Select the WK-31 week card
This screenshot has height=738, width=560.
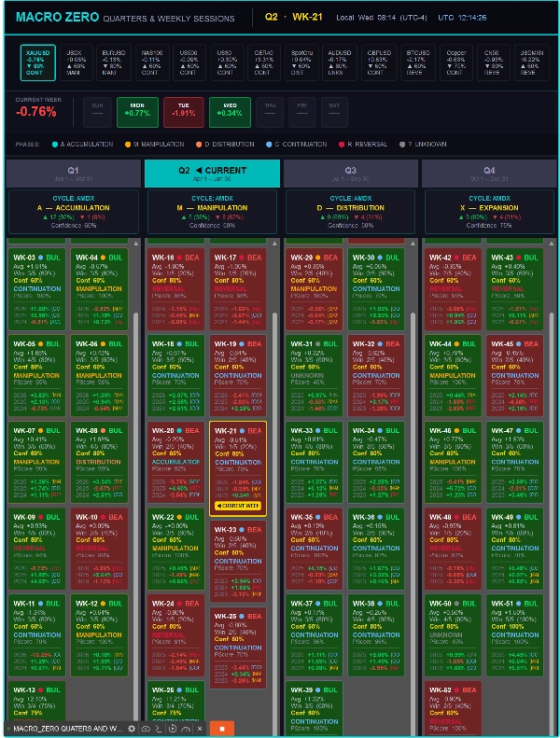315,376
